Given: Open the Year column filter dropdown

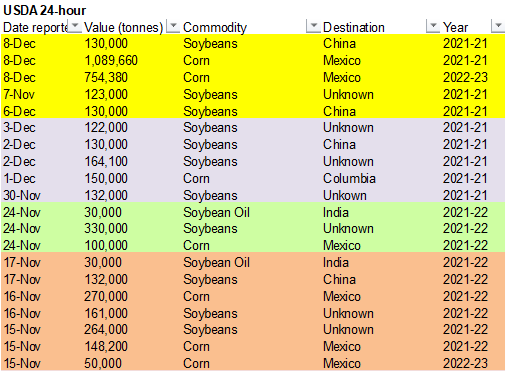Looking at the screenshot, I should 498,26.
